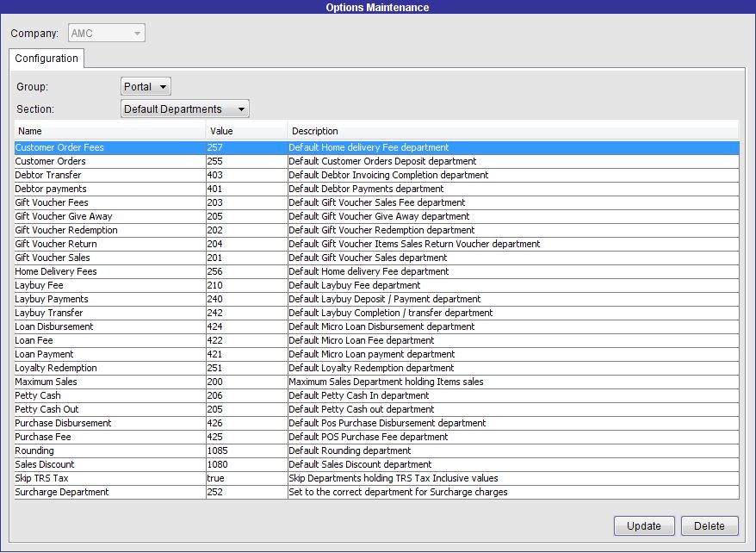Sort by the Name column header
The height and width of the screenshot is (553, 756).
coord(109,131)
